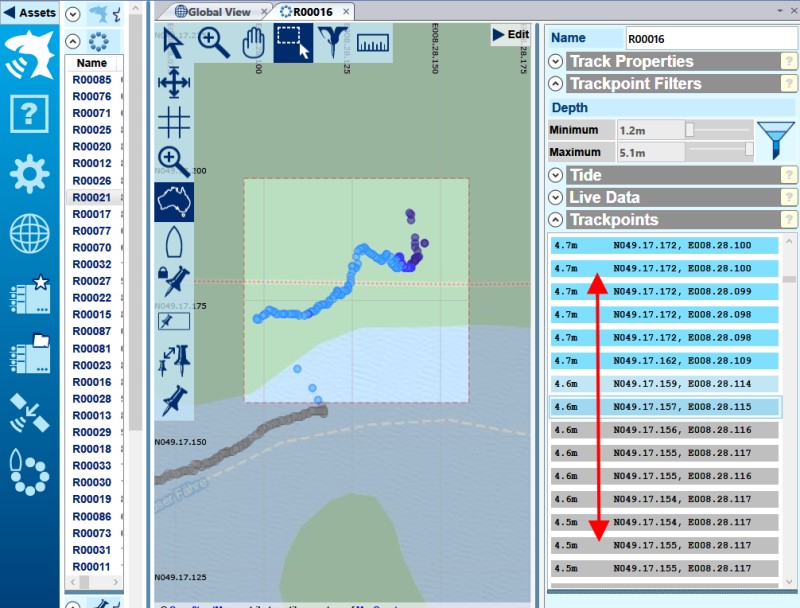Activate the magnifier zoom tool in top toolbar

(x=213, y=43)
